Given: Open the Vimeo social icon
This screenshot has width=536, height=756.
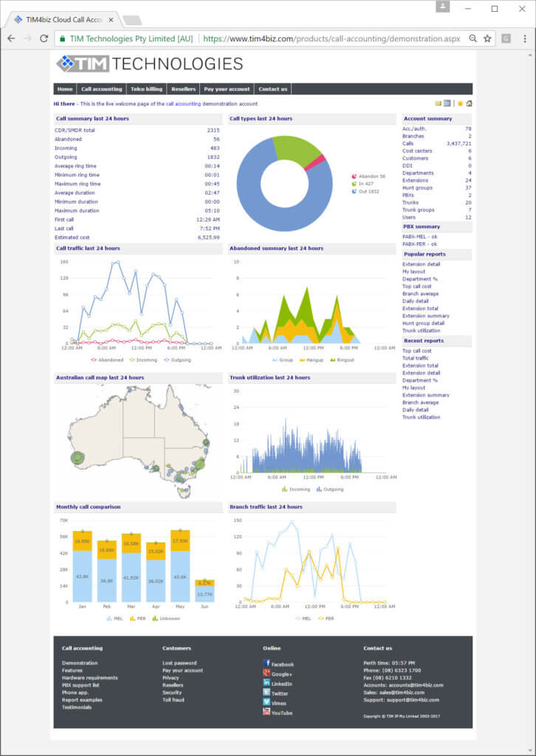Looking at the screenshot, I should point(266,702).
